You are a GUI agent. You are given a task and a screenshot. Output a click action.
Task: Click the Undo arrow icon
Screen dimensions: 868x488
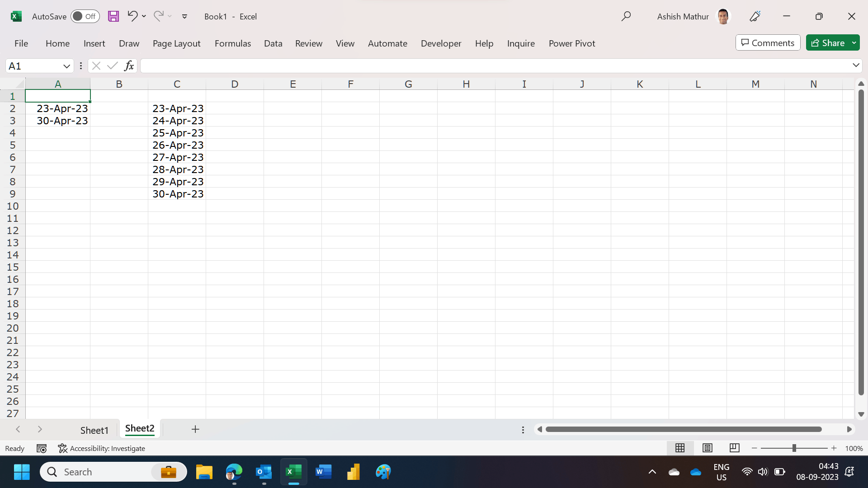(x=132, y=16)
